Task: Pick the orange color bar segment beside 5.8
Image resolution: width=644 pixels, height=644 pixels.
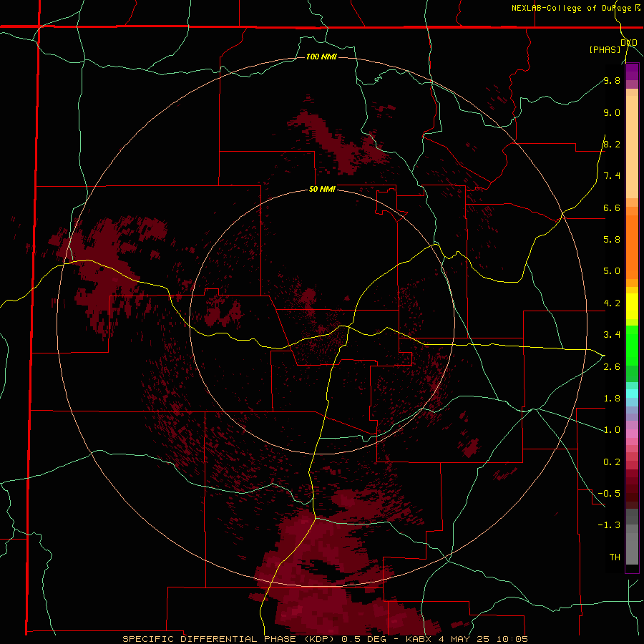Action: coord(632,243)
